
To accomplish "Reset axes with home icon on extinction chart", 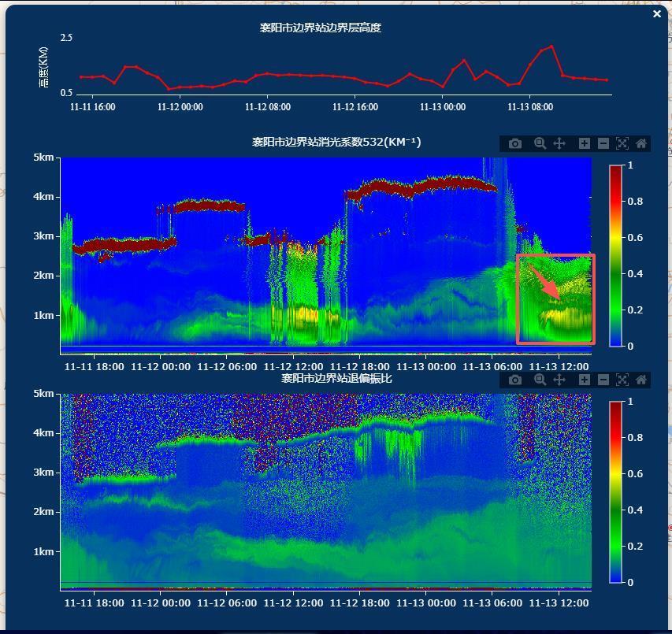I will click(x=641, y=143).
